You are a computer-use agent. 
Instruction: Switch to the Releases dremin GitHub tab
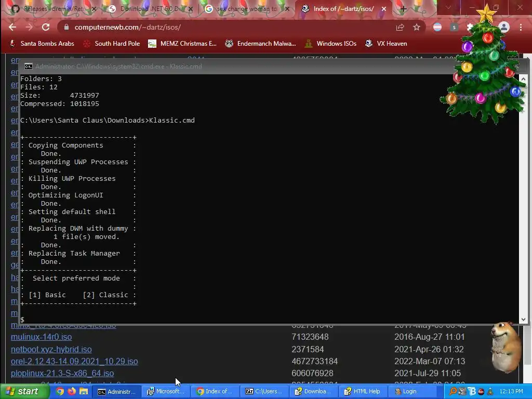54,9
